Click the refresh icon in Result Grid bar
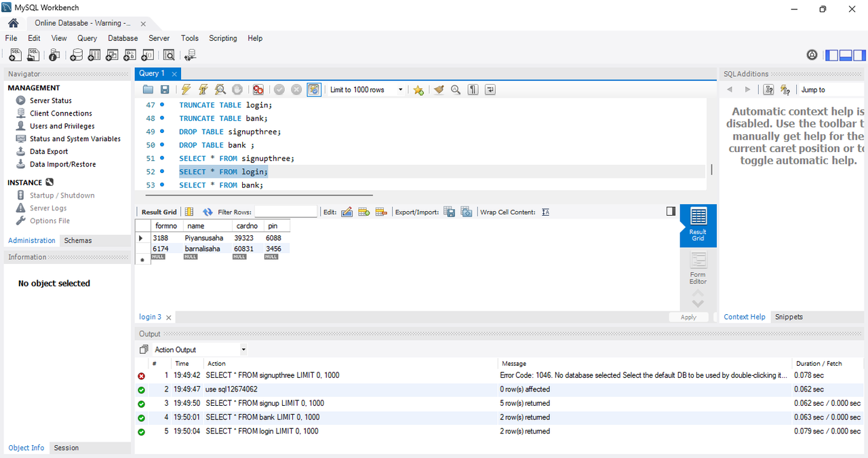The image size is (868, 458). coord(208,212)
